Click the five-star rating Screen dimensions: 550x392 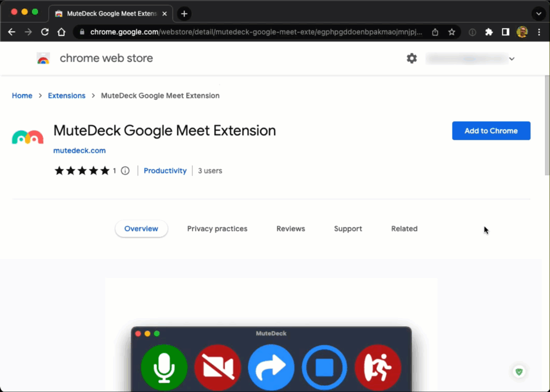[82, 170]
